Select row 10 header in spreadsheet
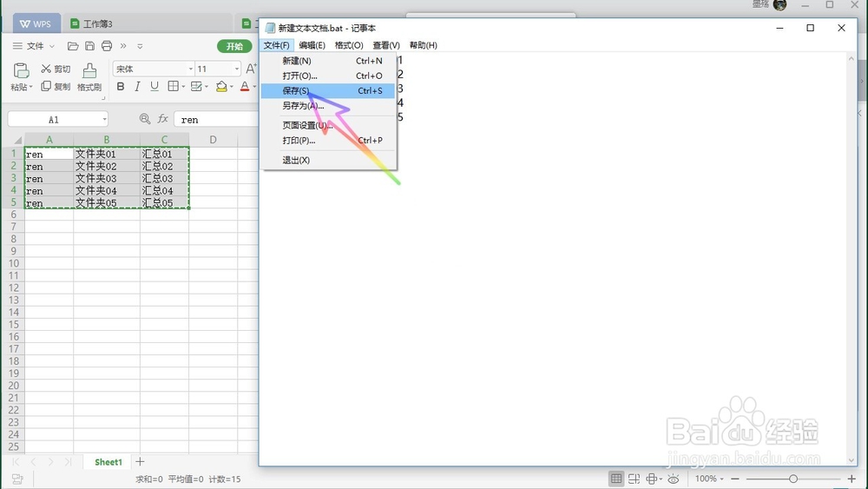 14,263
